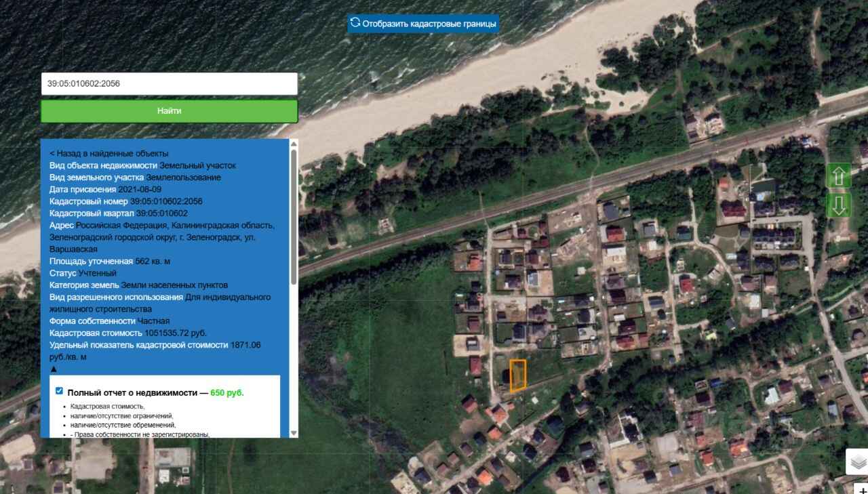The image size is (868, 494).
Task: Click the green 650 руб. price text
Action: [227, 392]
